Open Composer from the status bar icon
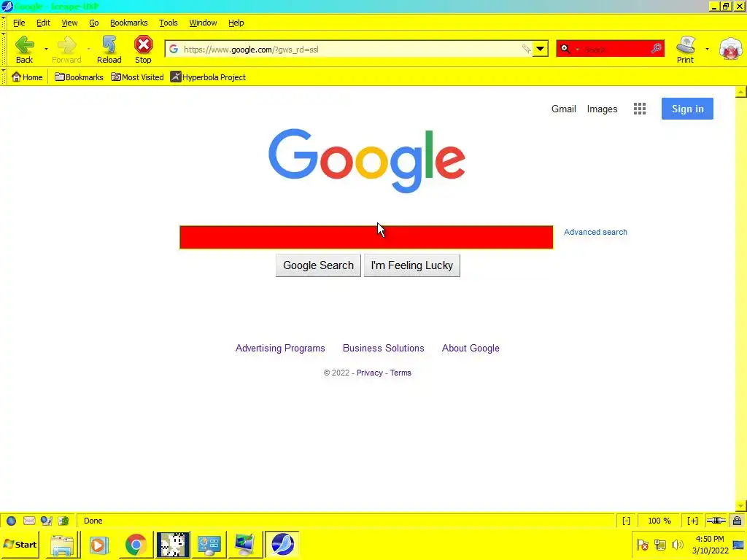This screenshot has width=747, height=560. [46, 521]
